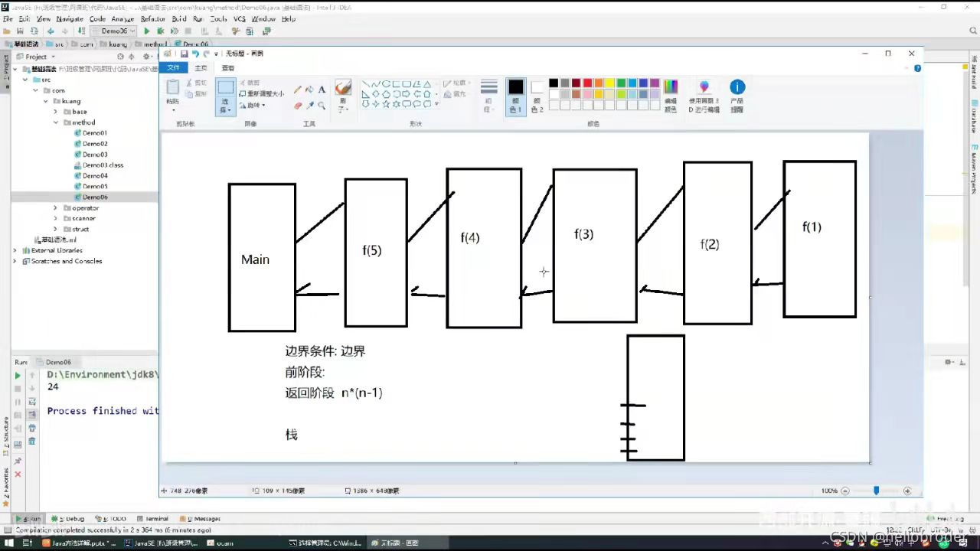
Task: Select Demo03.class in project tree
Action: click(x=99, y=165)
